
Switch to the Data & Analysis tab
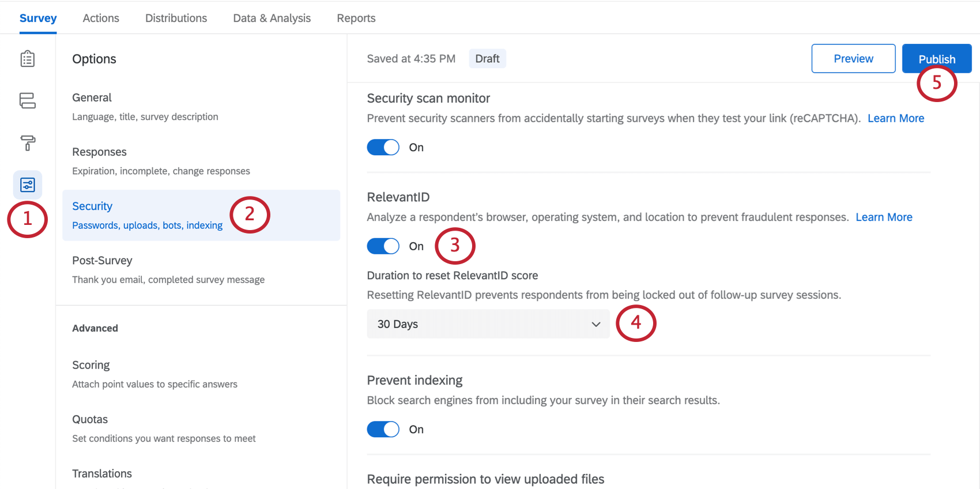pyautogui.click(x=272, y=18)
